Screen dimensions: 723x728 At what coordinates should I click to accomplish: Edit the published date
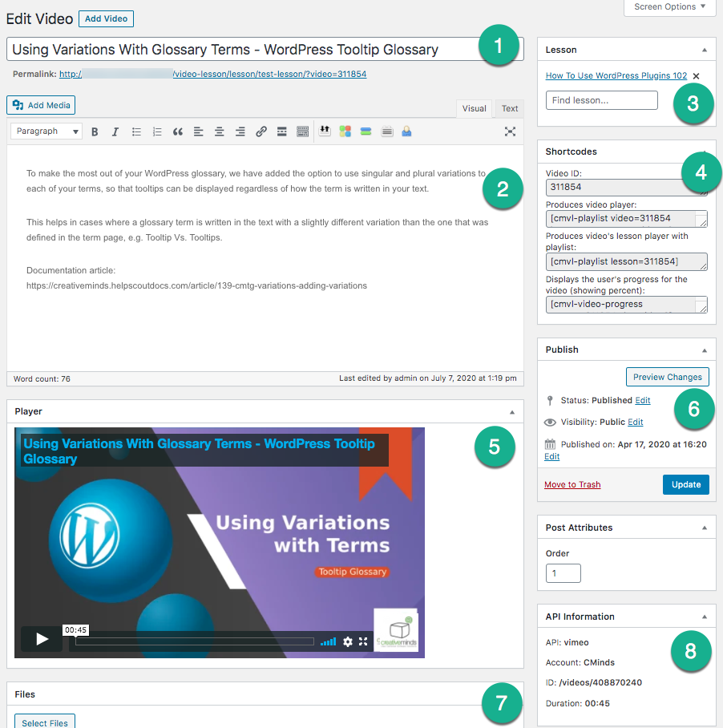551,456
